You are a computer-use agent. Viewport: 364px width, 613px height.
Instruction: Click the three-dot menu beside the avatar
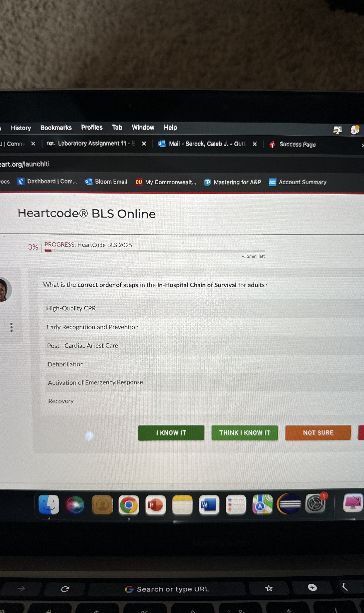click(x=11, y=327)
